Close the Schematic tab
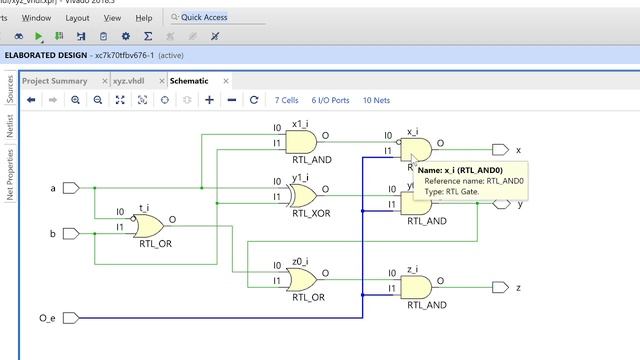The height and width of the screenshot is (360, 640). coord(226,81)
